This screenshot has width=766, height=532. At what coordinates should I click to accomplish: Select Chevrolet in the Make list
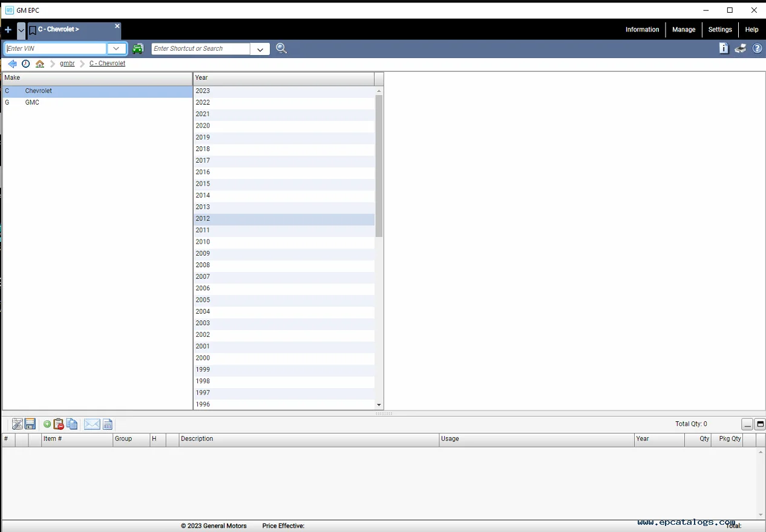pos(97,91)
